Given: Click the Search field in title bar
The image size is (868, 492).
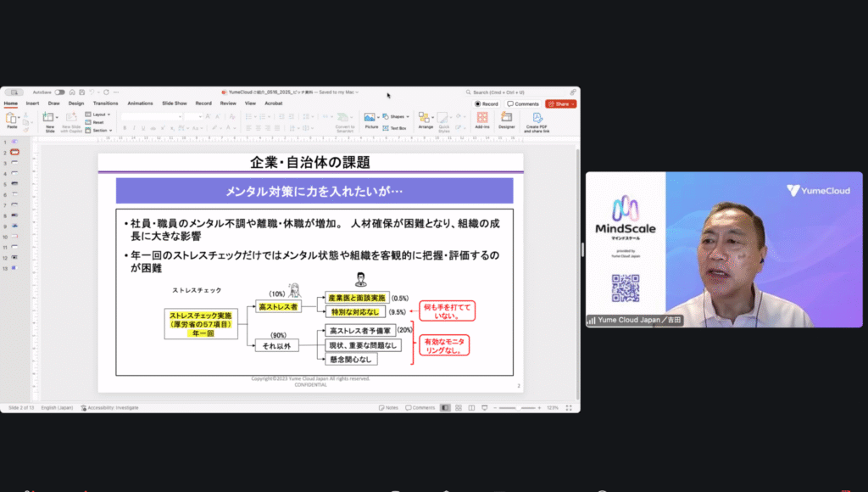Looking at the screenshot, I should coord(516,92).
